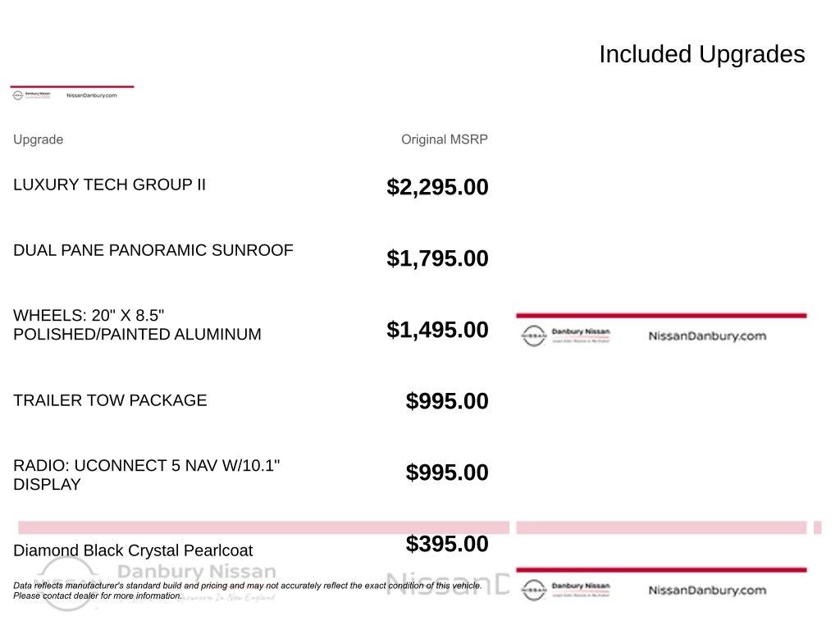This screenshot has width=840, height=630.
Task: Select the Included Upgrades heading
Action: click(x=702, y=54)
